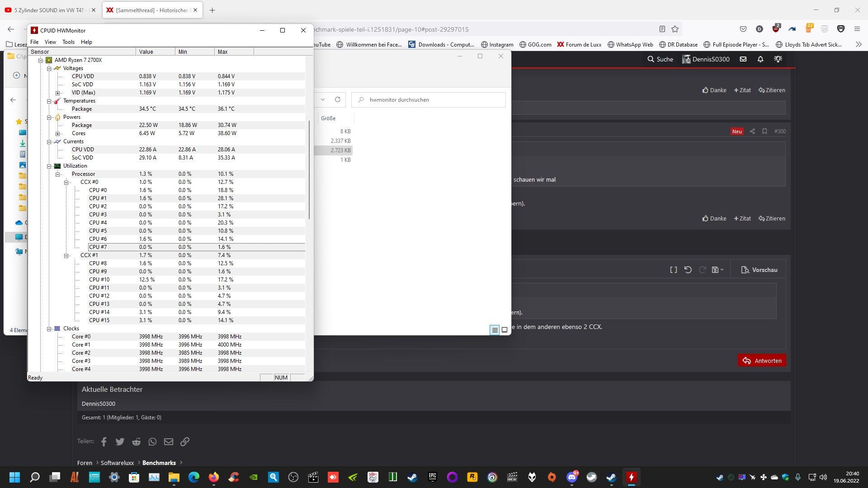Click the Benchmarks breadcrumb link
The width and height of the screenshot is (868, 488).
point(159,463)
